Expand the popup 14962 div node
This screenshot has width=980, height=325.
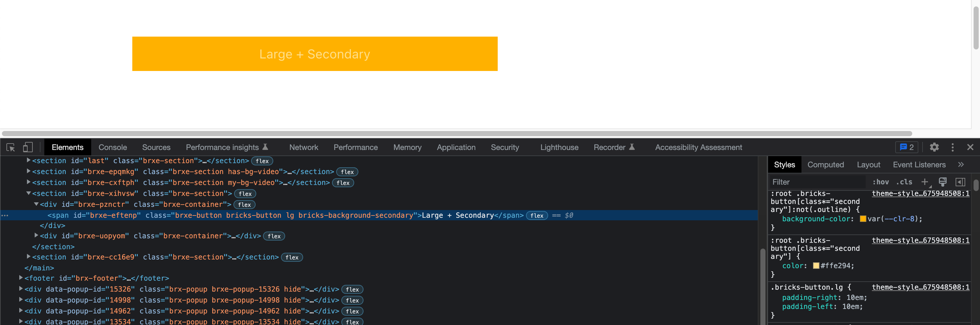tap(21, 311)
